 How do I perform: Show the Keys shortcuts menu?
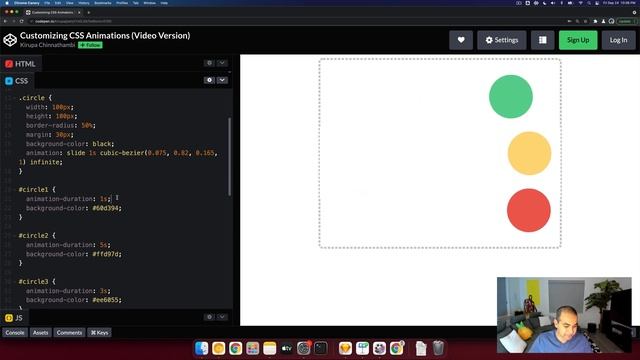click(x=100, y=333)
